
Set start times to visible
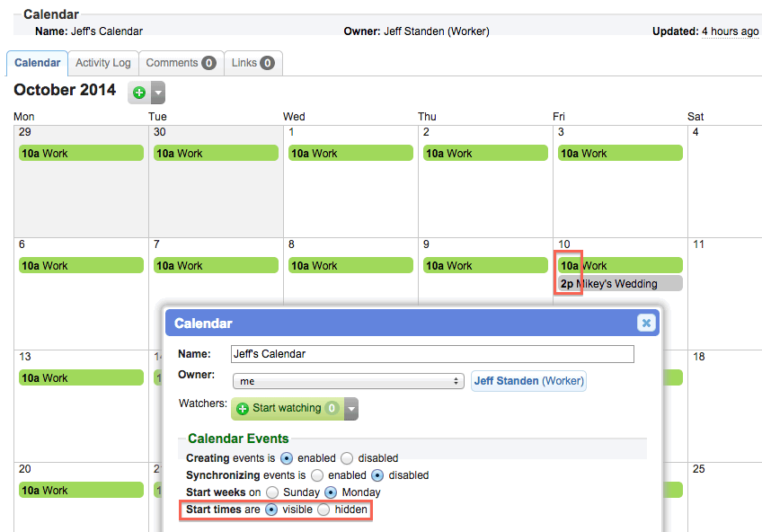click(x=271, y=510)
